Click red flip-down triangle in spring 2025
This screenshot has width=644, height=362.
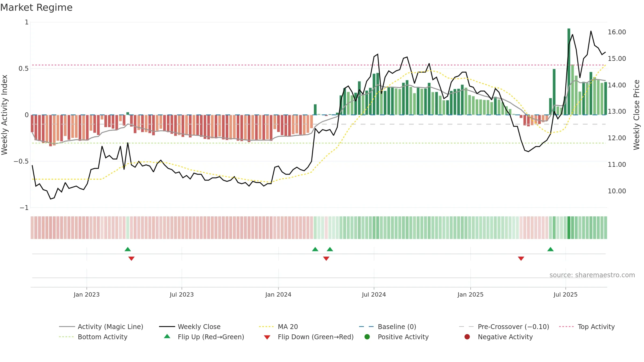click(521, 258)
